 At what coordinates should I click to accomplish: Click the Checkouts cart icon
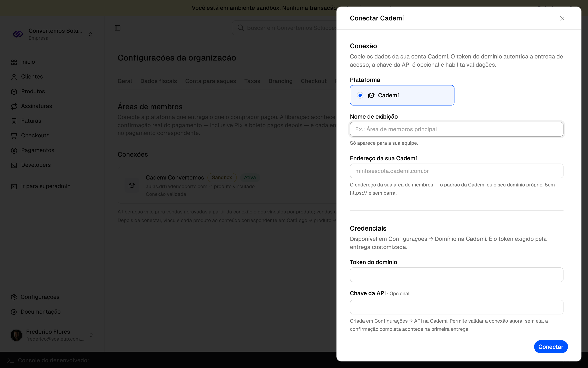(x=14, y=136)
